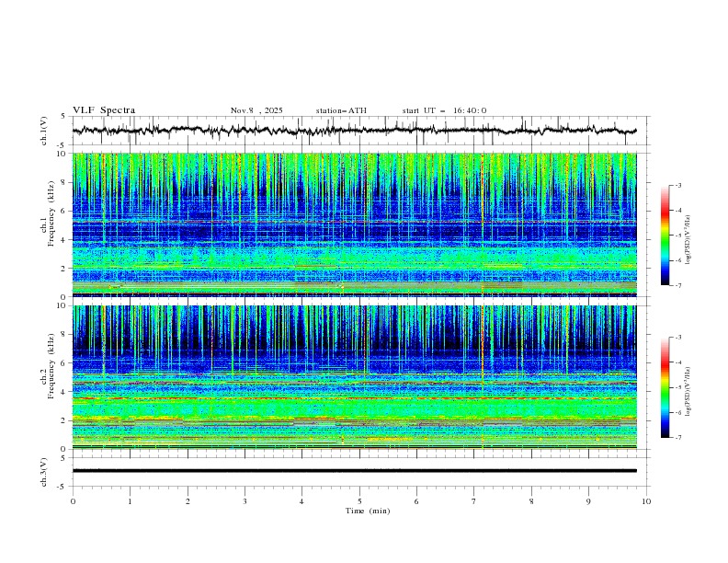Click the "7" tick on the time axis
Viewport: 728px width, 563px height.
[474, 501]
